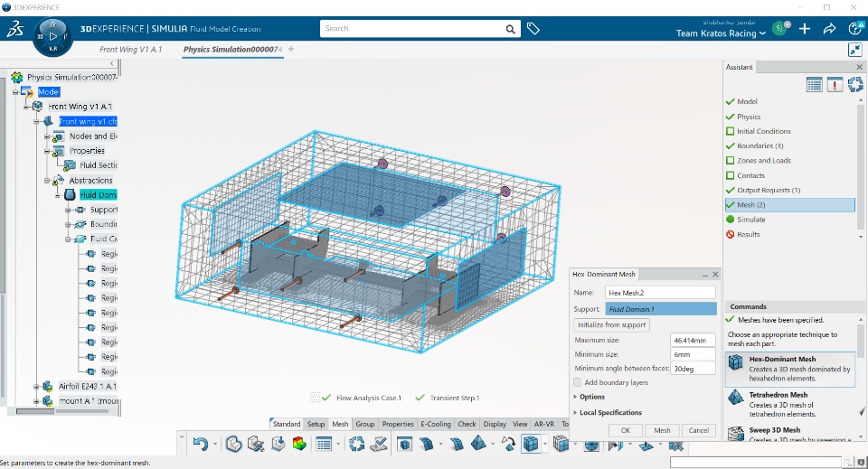
Task: Select Nodes and Elements tree item
Action: [x=93, y=136]
